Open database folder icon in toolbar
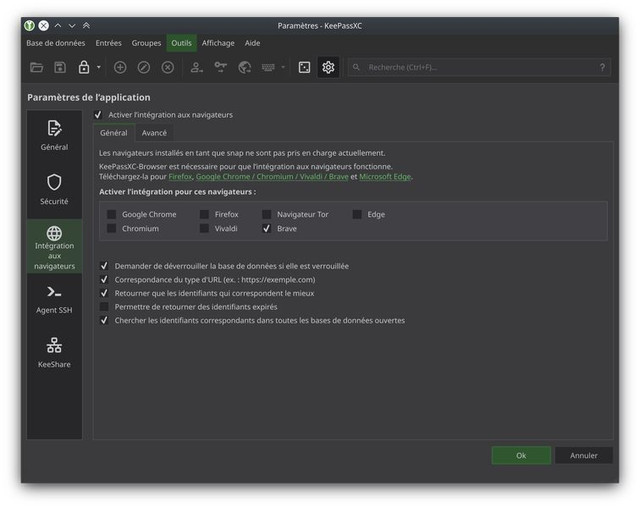This screenshot has width=640, height=508. pos(36,67)
